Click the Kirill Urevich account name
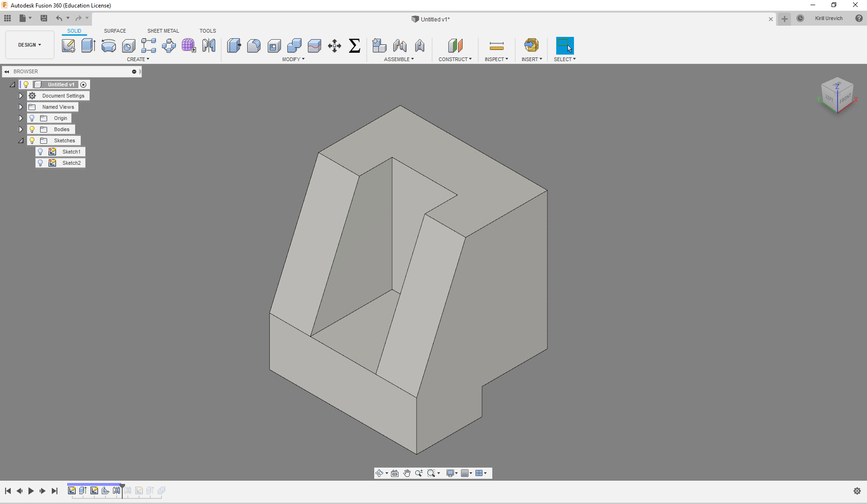 829,19
